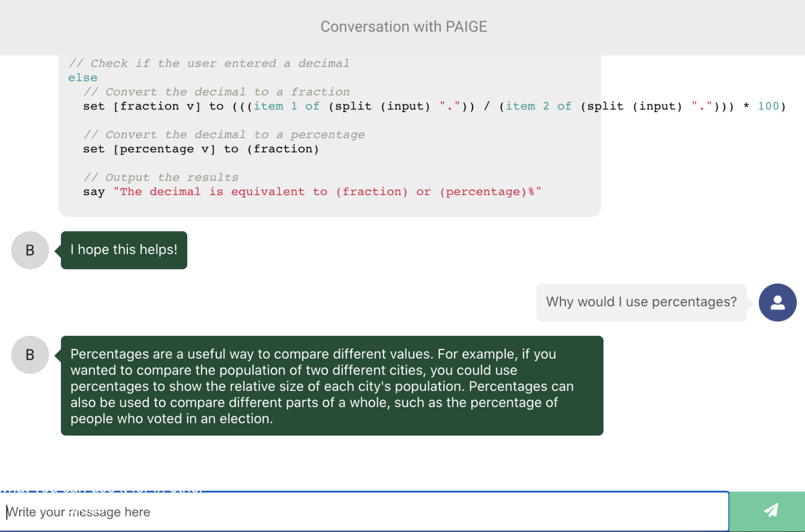Viewport: 805px width, 532px height.
Task: Click the "else" keyword in the code
Action: [x=83, y=78]
